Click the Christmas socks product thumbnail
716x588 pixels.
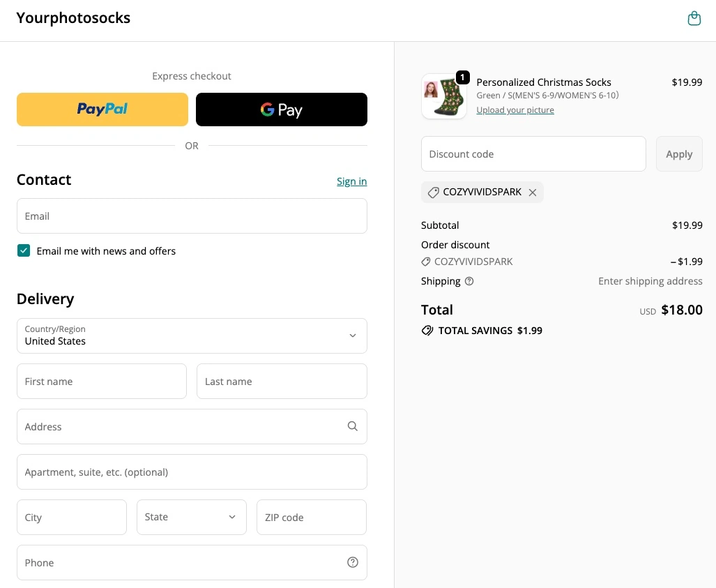[444, 96]
